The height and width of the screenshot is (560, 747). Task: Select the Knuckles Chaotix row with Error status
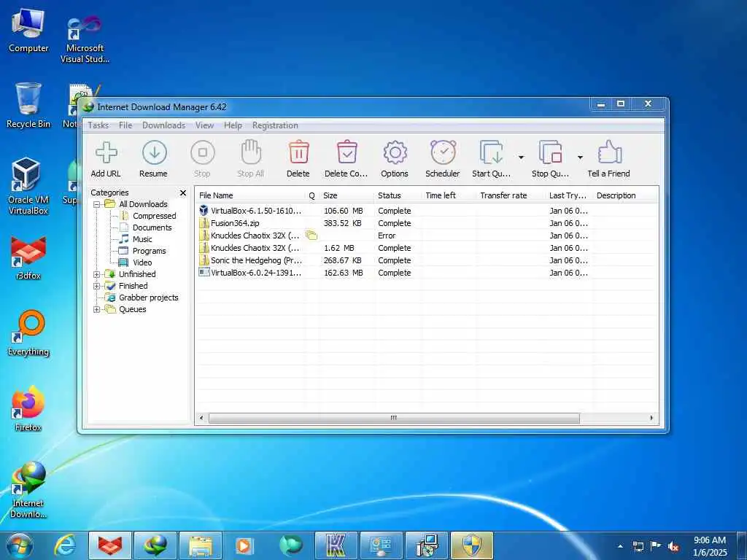[426, 236]
